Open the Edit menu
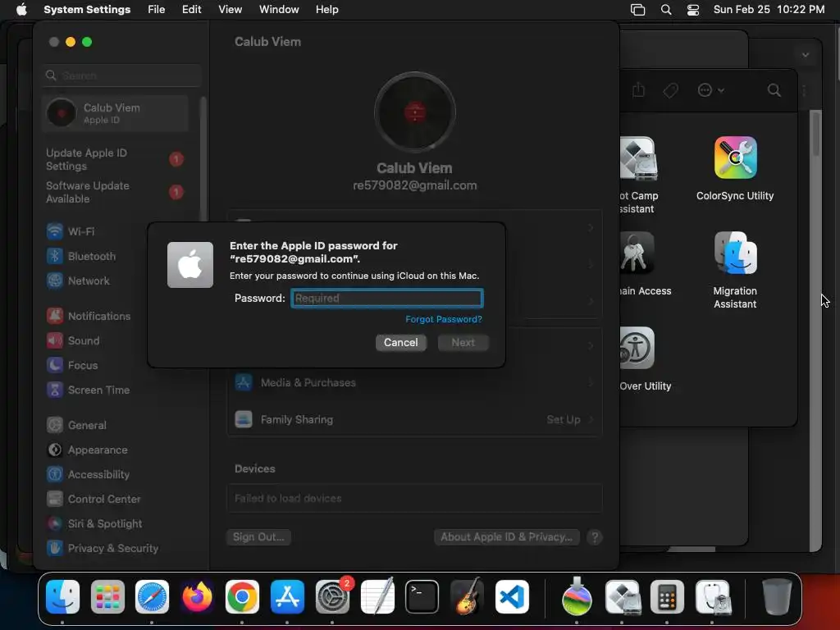 point(191,10)
